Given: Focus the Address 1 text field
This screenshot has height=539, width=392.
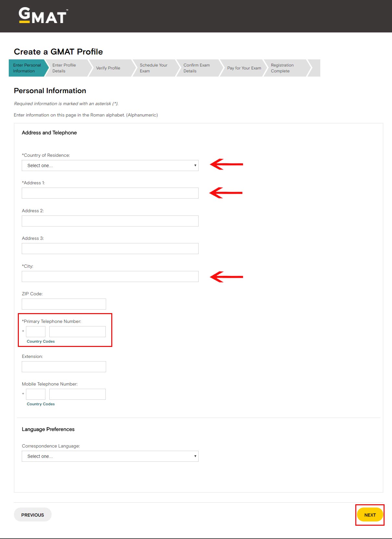Looking at the screenshot, I should pyautogui.click(x=110, y=193).
